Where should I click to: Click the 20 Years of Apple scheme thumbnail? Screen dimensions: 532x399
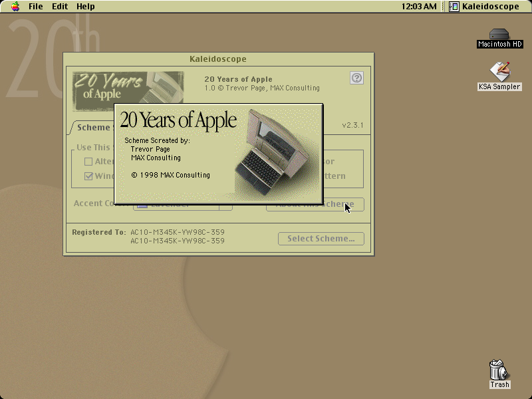pos(128,88)
